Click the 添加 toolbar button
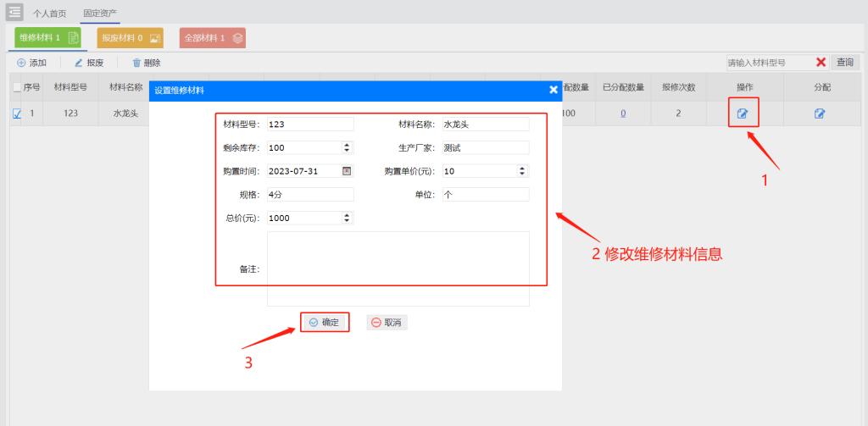Image resolution: width=868 pixels, height=426 pixels. pos(32,63)
